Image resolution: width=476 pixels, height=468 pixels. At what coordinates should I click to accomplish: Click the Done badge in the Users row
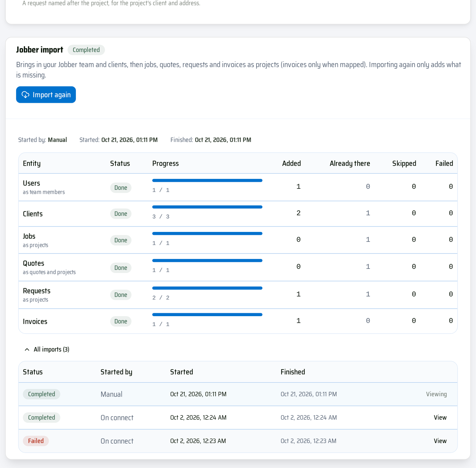[121, 188]
